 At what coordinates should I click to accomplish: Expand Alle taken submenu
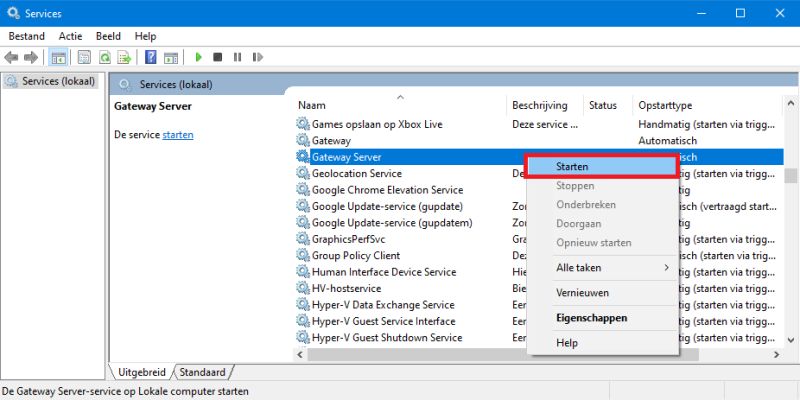602,268
